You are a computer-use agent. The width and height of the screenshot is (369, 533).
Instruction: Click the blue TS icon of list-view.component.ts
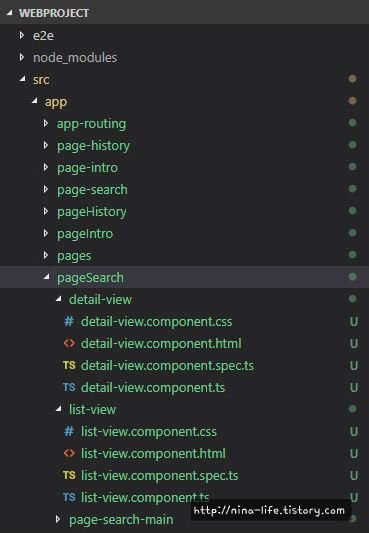coord(69,497)
